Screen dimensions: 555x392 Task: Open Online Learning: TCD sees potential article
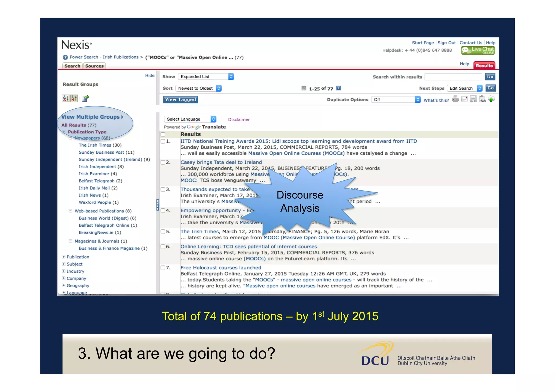(x=249, y=247)
